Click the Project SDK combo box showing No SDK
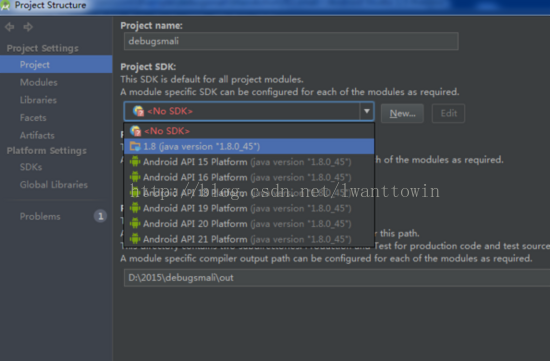Screen dimensions: 550x361 [x=249, y=111]
